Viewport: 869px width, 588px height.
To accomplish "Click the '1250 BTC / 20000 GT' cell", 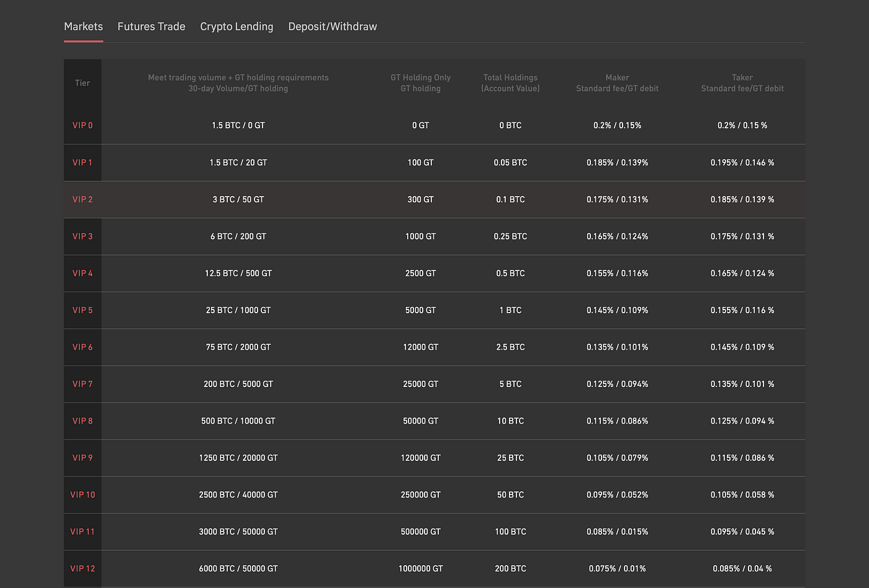I will click(238, 458).
